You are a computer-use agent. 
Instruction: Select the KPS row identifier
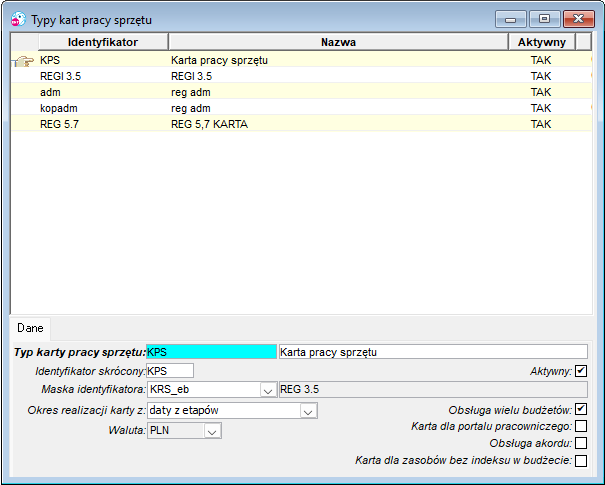tap(50, 60)
